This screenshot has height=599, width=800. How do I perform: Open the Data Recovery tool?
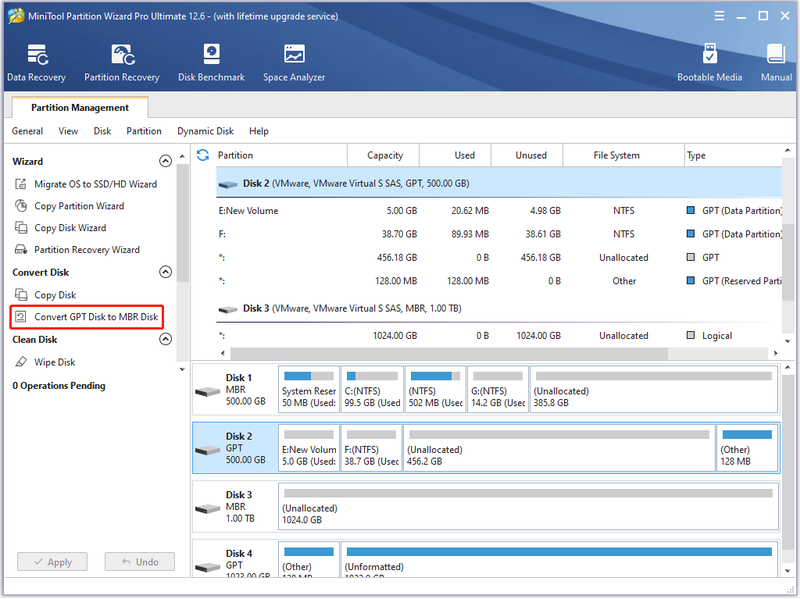(x=36, y=63)
